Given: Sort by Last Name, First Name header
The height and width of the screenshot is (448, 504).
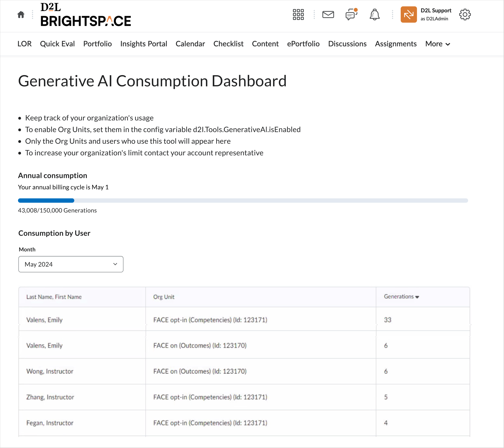Looking at the screenshot, I should (54, 297).
